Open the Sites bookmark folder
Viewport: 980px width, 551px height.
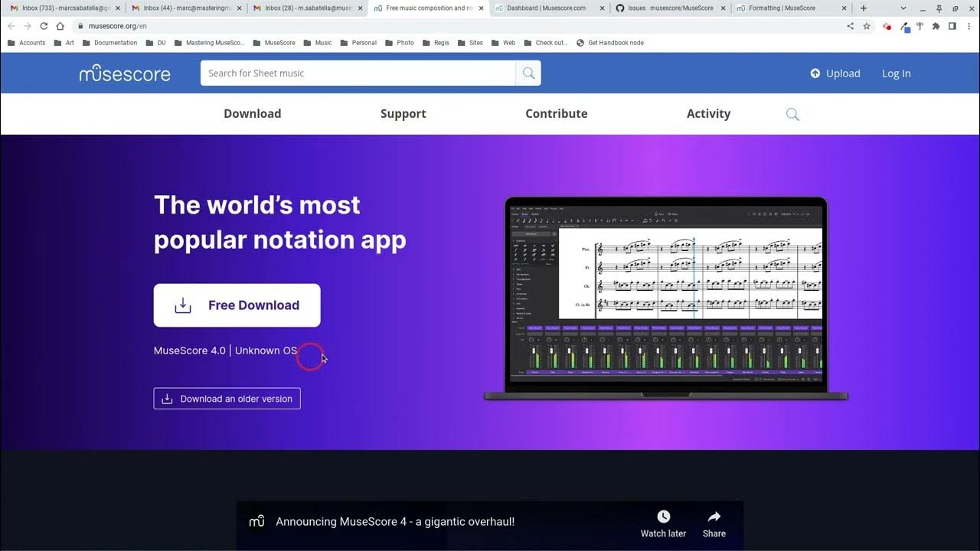[x=469, y=43]
